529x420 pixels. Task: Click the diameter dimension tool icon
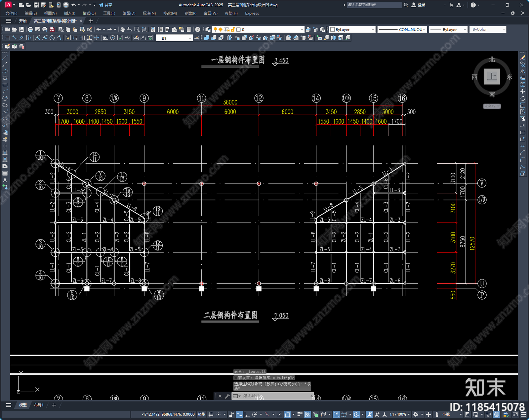52,38
